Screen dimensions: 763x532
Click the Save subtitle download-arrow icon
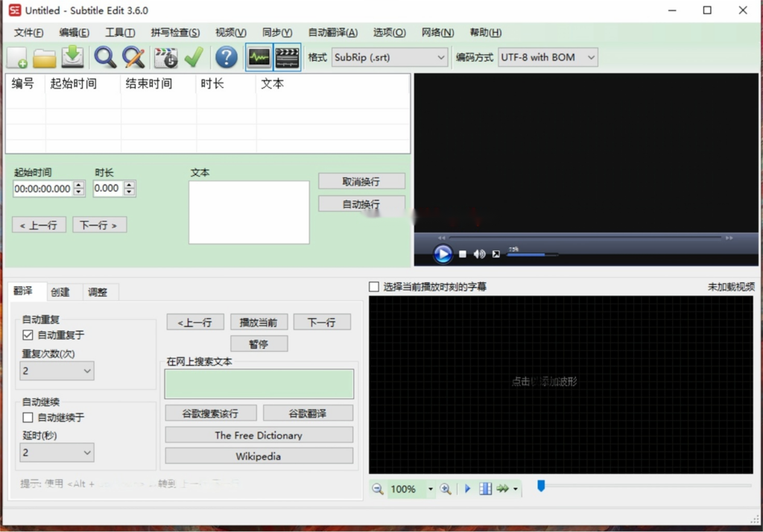72,57
